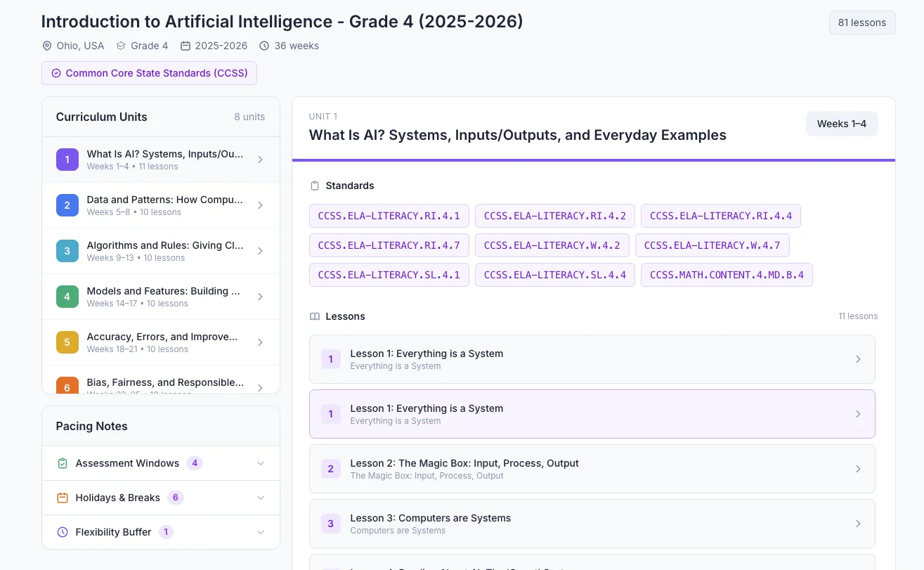Select Unit 5: Accuracy, Errors, and Improvement
Screen dimensions: 924x570
(x=160, y=342)
